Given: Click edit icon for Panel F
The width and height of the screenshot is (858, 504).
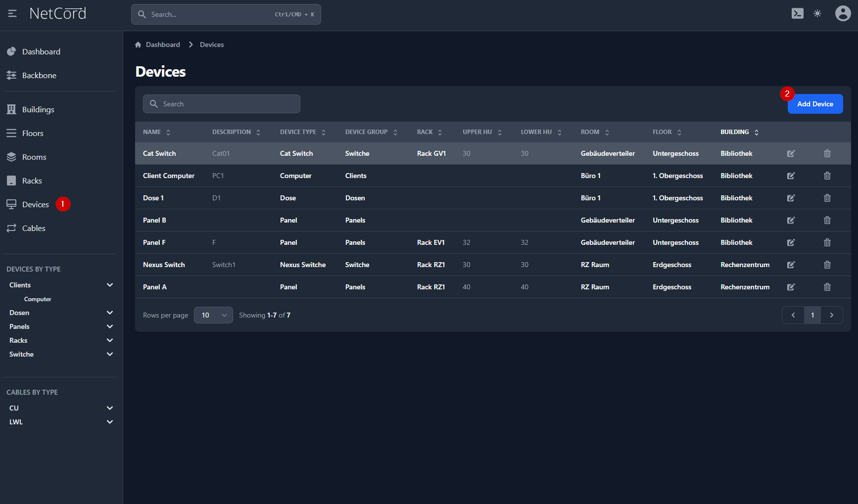Looking at the screenshot, I should point(791,243).
